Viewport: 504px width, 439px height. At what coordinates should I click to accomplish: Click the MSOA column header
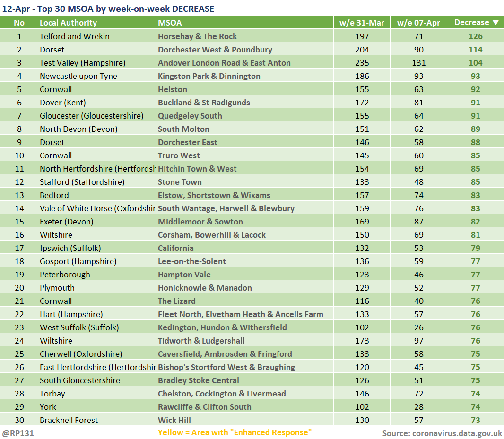tap(170, 23)
